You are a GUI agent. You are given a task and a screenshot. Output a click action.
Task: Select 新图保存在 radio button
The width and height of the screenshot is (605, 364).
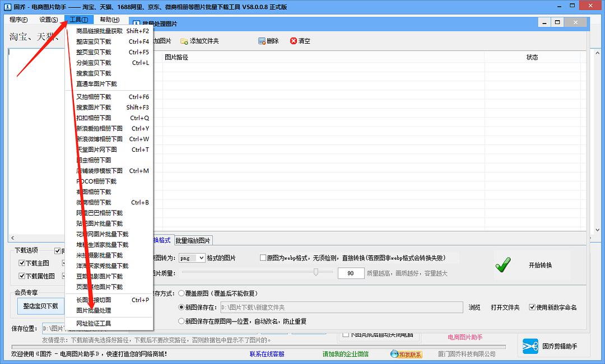[182, 307]
